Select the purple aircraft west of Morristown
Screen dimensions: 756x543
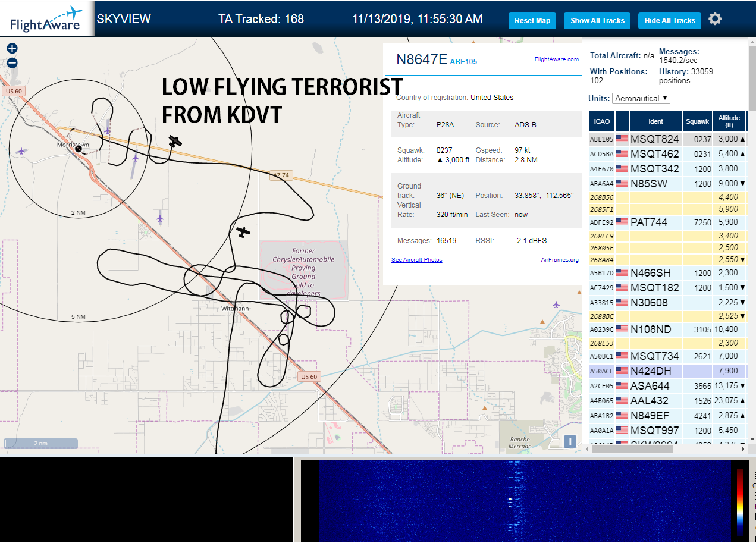pyautogui.click(x=22, y=151)
